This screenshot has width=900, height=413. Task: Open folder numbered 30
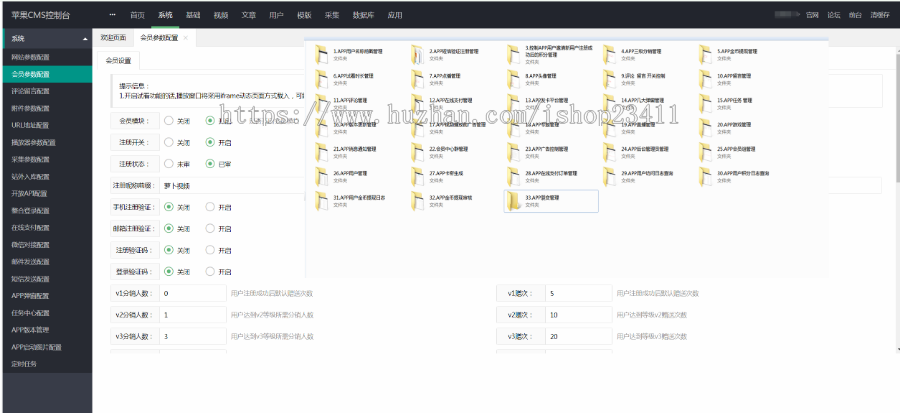(734, 177)
